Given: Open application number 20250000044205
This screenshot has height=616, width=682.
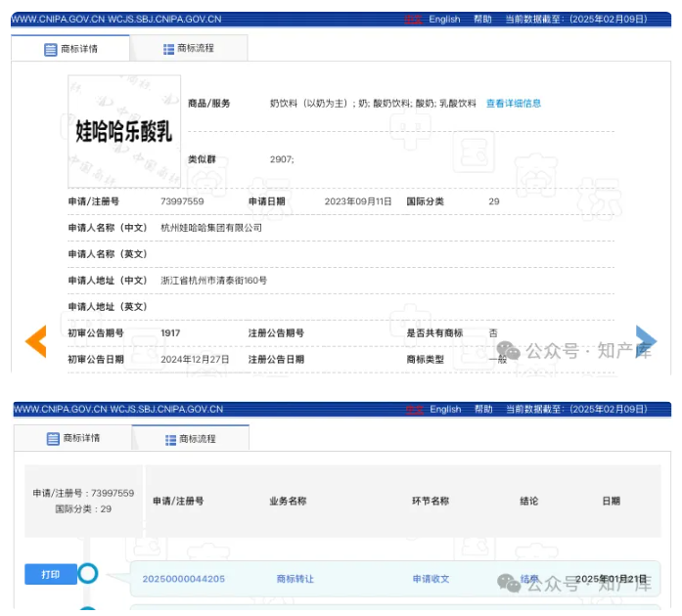Looking at the screenshot, I should (183, 579).
